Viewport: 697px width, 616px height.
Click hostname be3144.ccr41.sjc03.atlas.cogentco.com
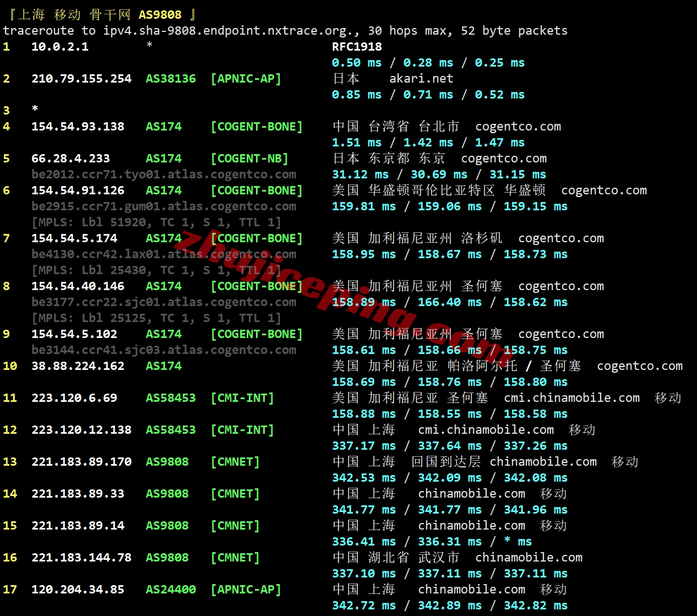click(164, 350)
